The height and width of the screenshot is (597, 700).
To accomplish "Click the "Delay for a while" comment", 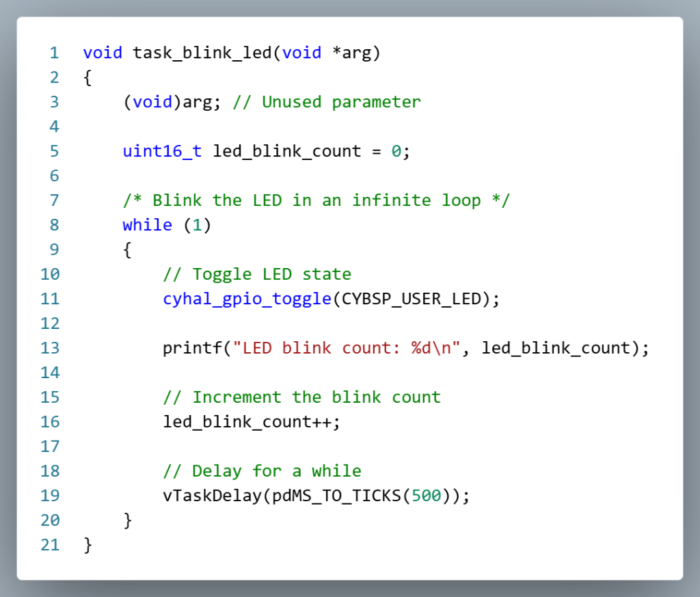I will pyautogui.click(x=262, y=471).
